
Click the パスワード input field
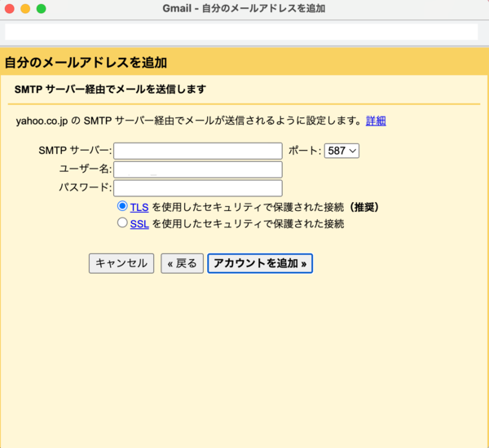(x=198, y=188)
